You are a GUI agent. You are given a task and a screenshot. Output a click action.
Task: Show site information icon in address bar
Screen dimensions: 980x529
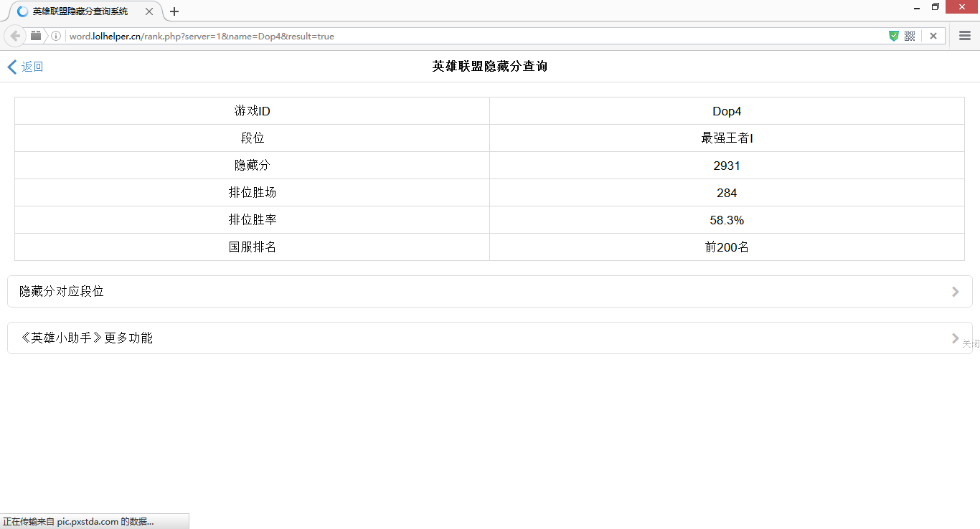click(x=56, y=36)
